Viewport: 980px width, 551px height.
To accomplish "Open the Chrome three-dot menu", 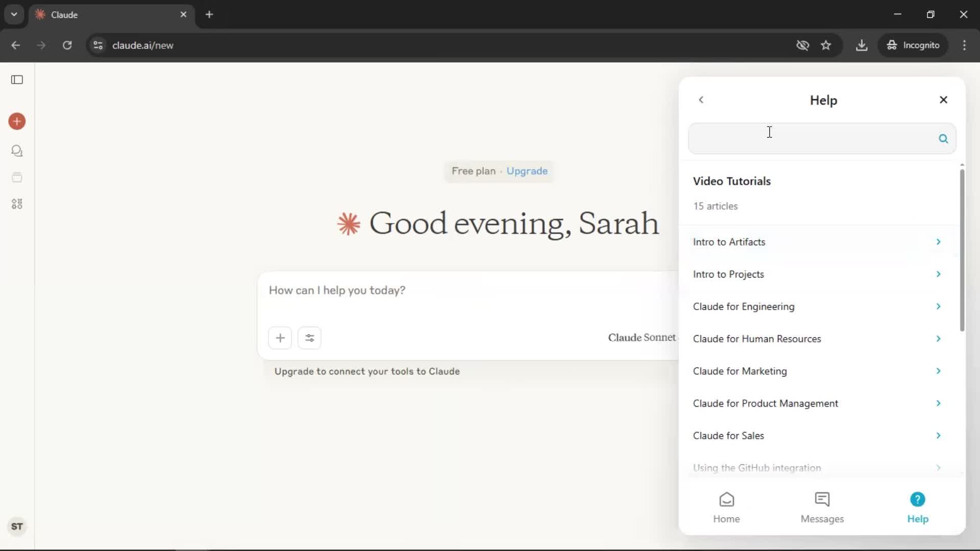I will [964, 45].
